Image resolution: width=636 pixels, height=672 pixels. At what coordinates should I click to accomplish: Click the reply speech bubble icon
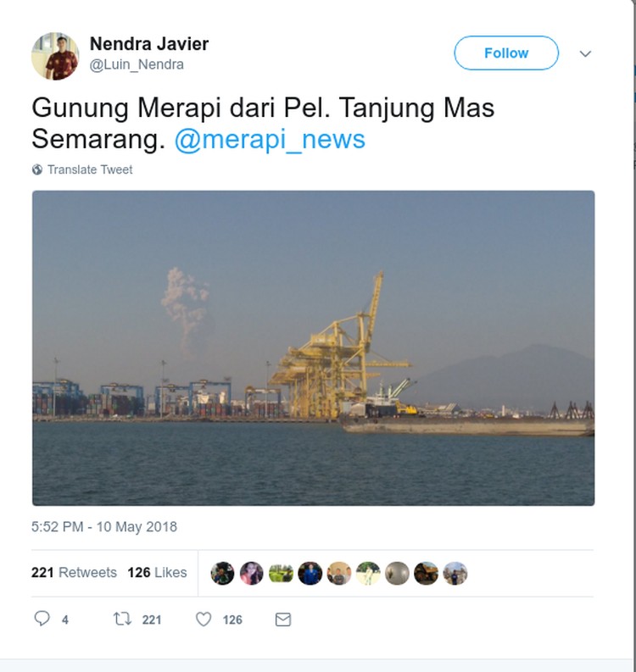[x=42, y=619]
